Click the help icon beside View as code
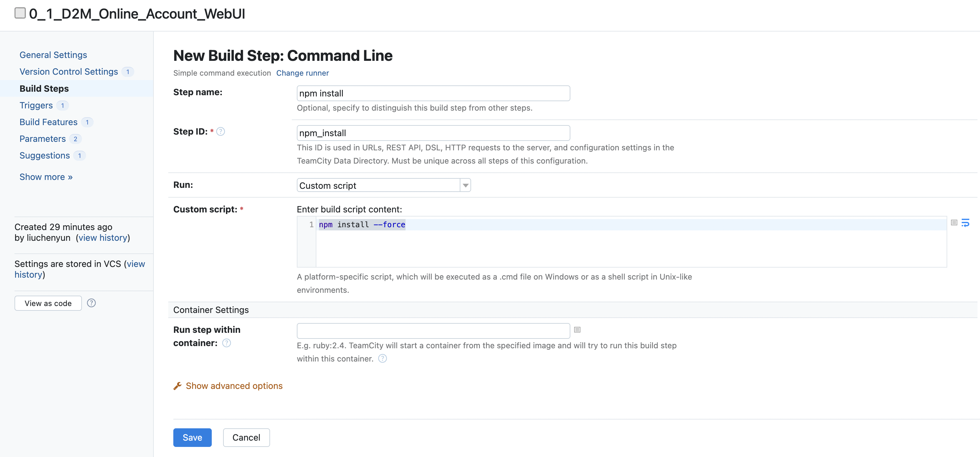This screenshot has width=980, height=457. [91, 303]
